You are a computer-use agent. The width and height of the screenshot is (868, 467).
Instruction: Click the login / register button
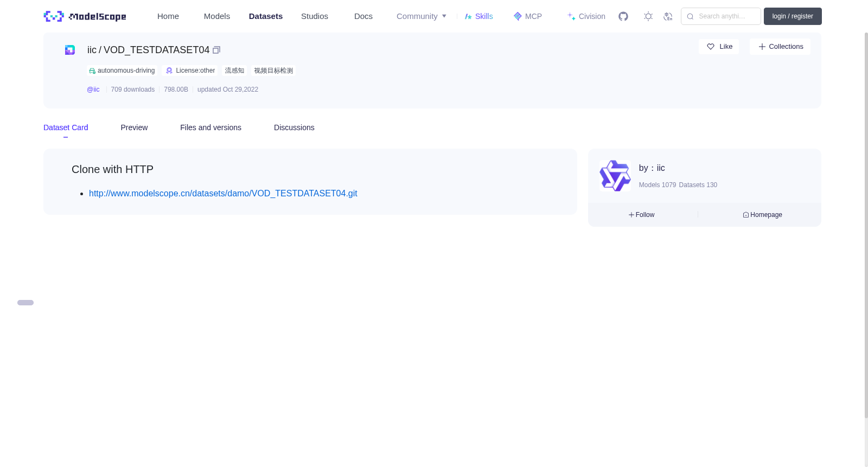(793, 16)
